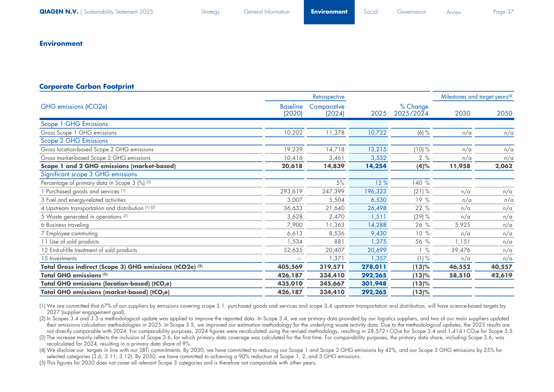Click the 2025 value 10,722
Viewport: 554px width, 392px height.
(377, 133)
